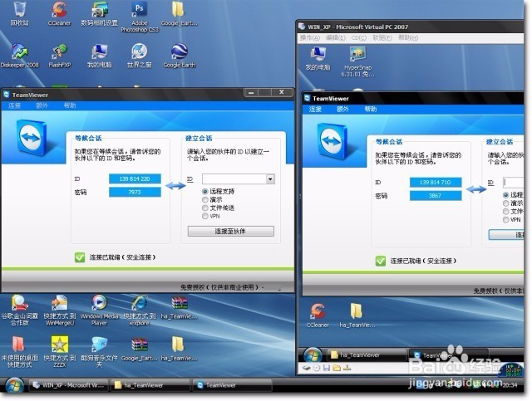Minimize the left TeamViewer window
Viewport: 532px width, 401px height.
pyautogui.click(x=251, y=92)
